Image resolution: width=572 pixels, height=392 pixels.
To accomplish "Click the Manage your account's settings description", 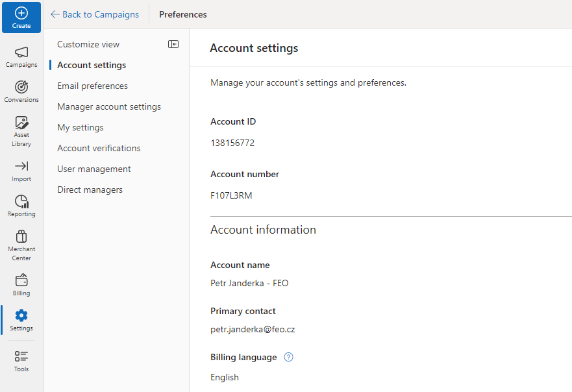I will (308, 83).
